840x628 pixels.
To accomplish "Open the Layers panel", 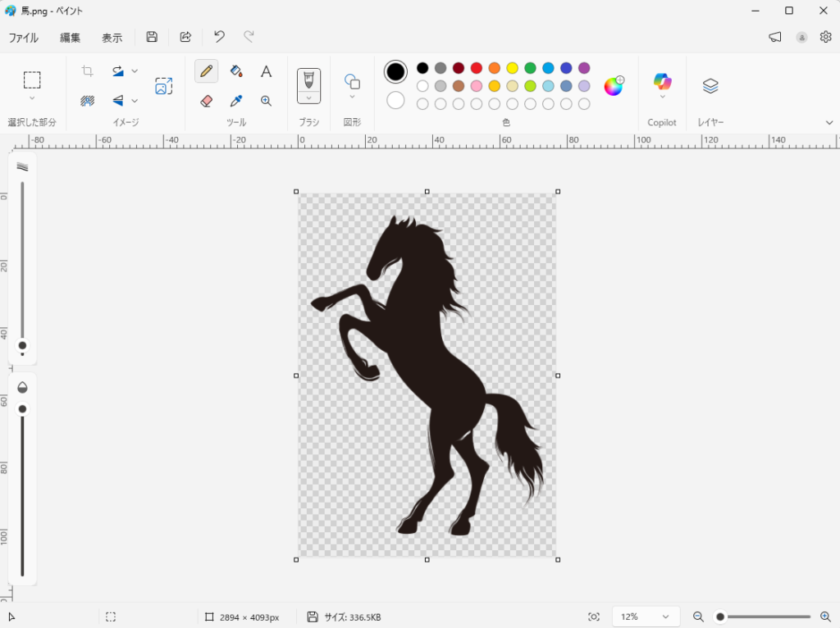I will pos(710,86).
